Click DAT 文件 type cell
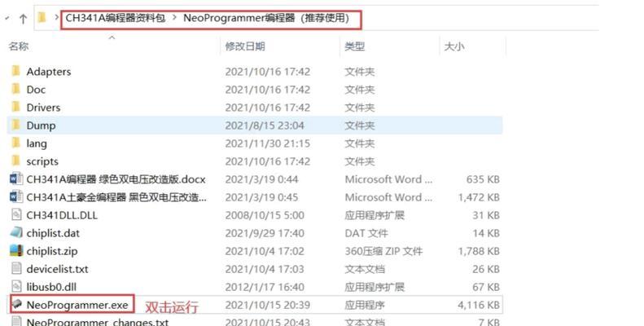 point(366,233)
